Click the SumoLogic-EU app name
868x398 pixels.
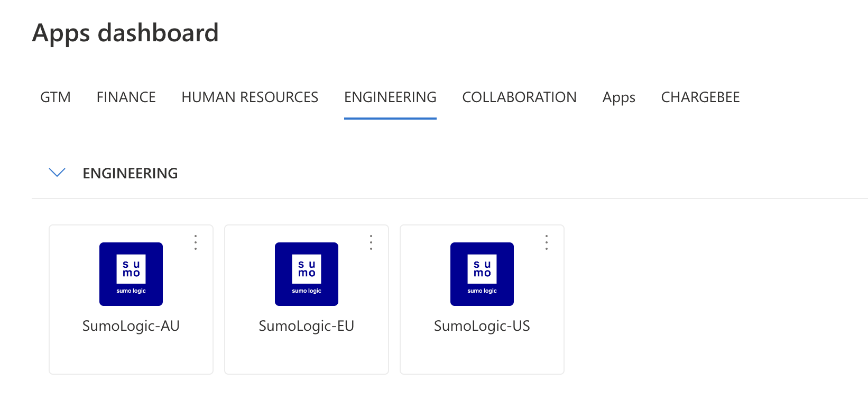tap(307, 326)
